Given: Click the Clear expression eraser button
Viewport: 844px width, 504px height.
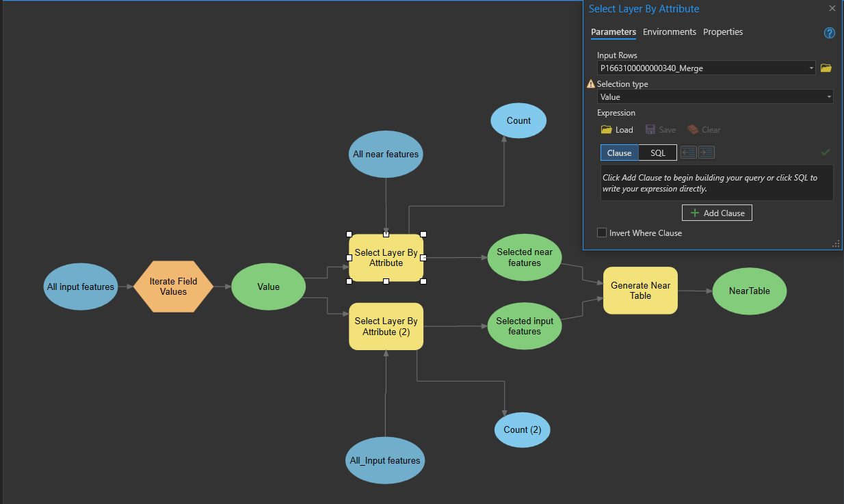Looking at the screenshot, I should (x=704, y=129).
